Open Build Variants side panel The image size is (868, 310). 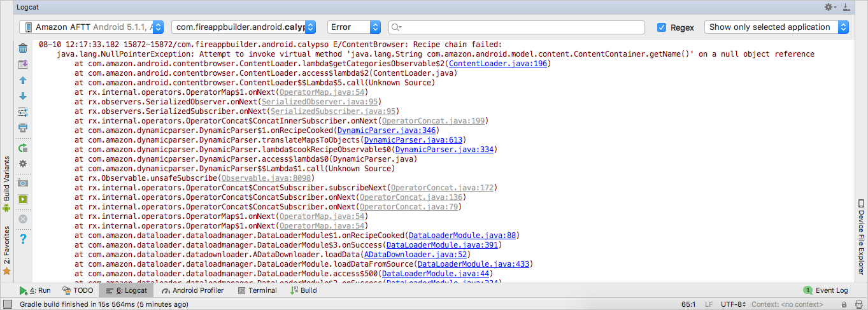pos(6,183)
